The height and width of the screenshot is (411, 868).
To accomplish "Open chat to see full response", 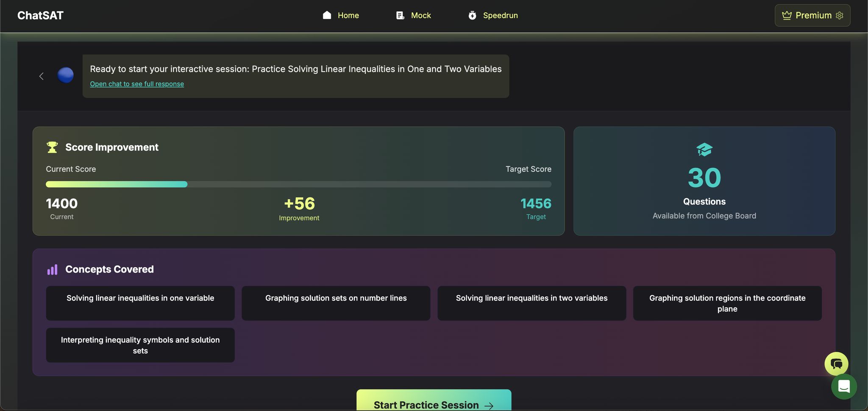I will 137,84.
